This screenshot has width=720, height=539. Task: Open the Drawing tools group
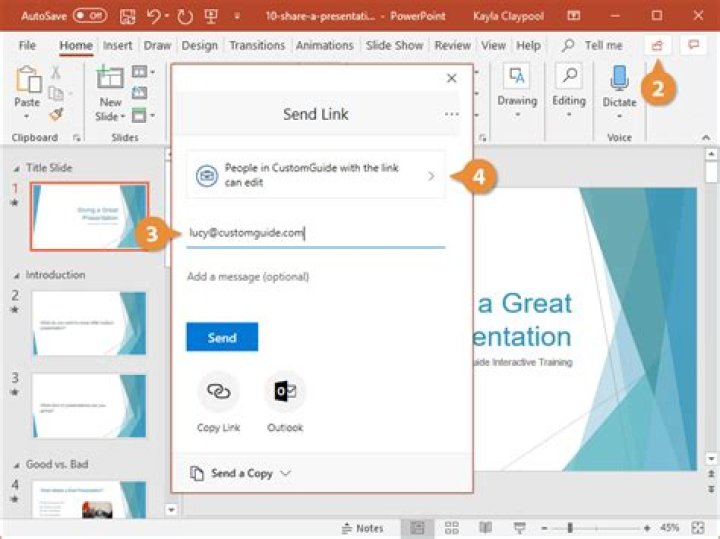[x=517, y=90]
